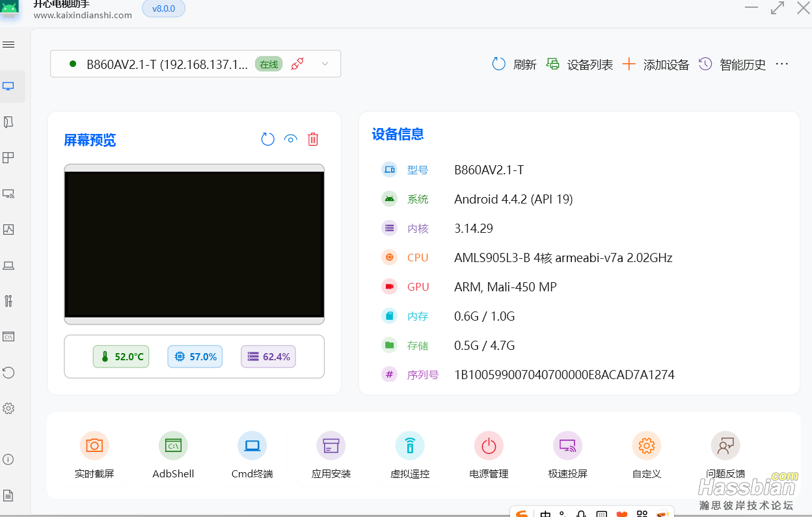Viewport: 812px width, 517px height.
Task: Click the 问题反馈 feedback icon
Action: [x=725, y=446]
